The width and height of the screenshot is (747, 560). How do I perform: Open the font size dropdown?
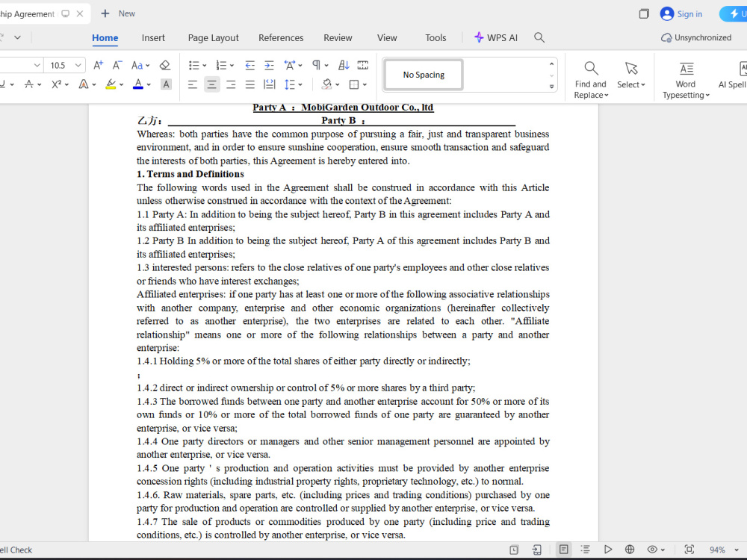coord(78,65)
